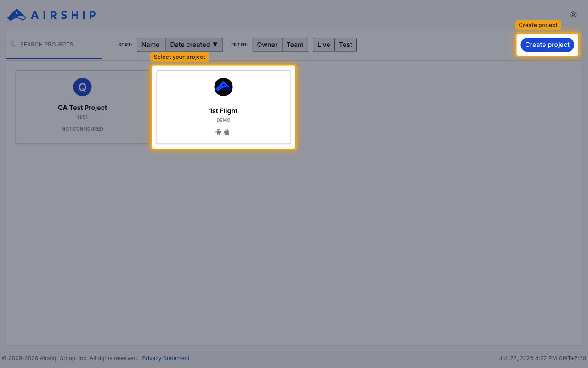Viewport: 588px width, 368px height.
Task: Click the TEST label under QA Test Project
Action: (x=83, y=117)
